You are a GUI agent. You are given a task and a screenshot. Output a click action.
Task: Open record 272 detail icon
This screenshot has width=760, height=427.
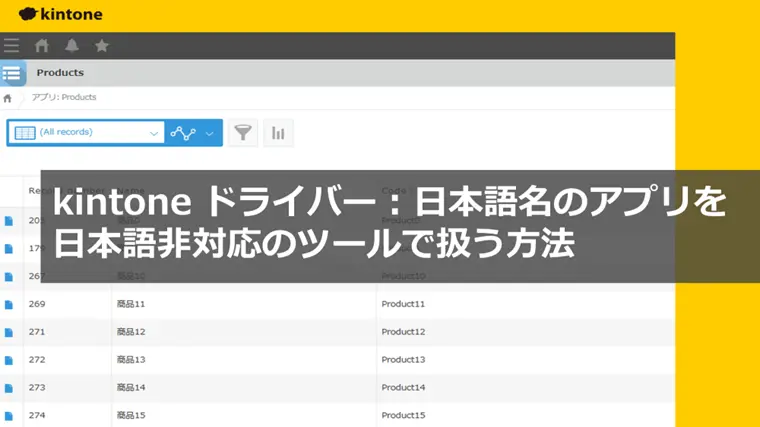click(x=9, y=360)
